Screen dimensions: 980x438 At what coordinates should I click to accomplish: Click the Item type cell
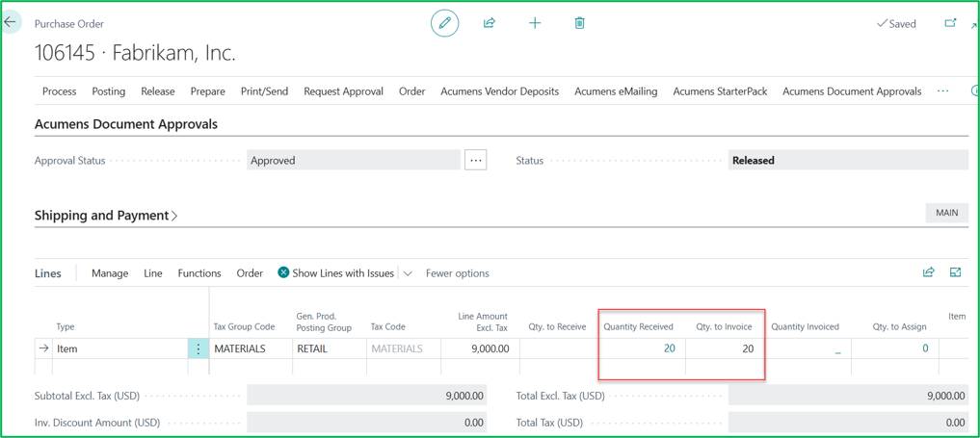point(120,348)
